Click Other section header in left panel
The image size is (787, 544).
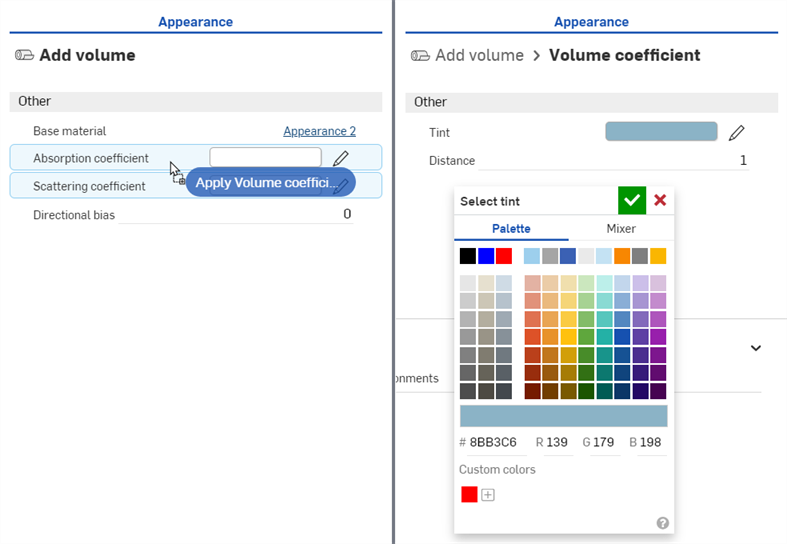(x=196, y=101)
